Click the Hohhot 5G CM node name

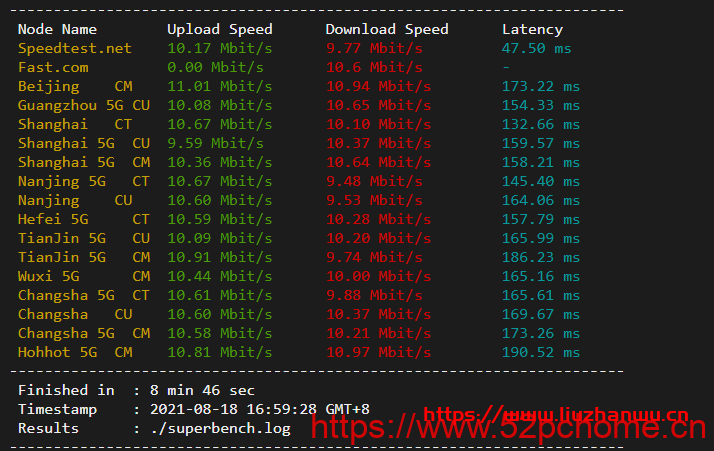coord(75,353)
